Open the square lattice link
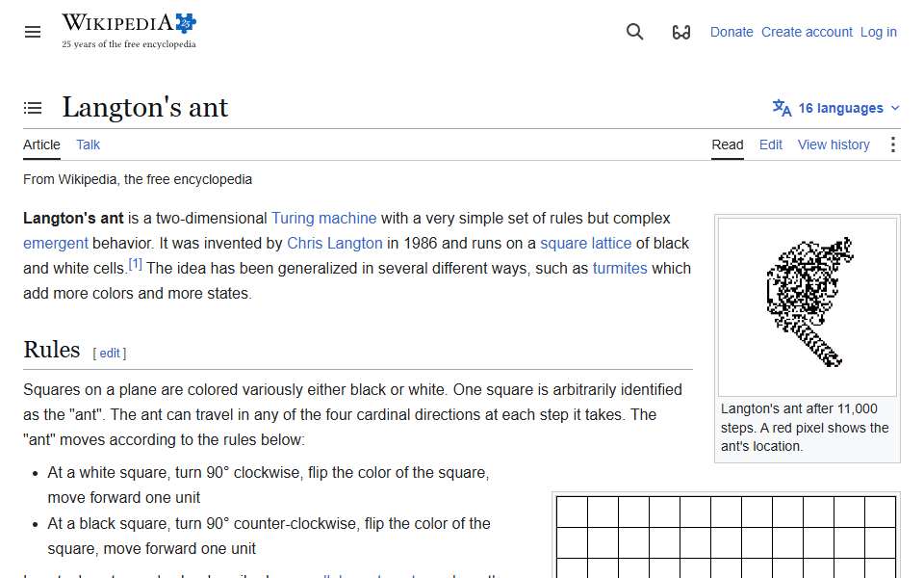Image resolution: width=924 pixels, height=578 pixels. (x=585, y=244)
